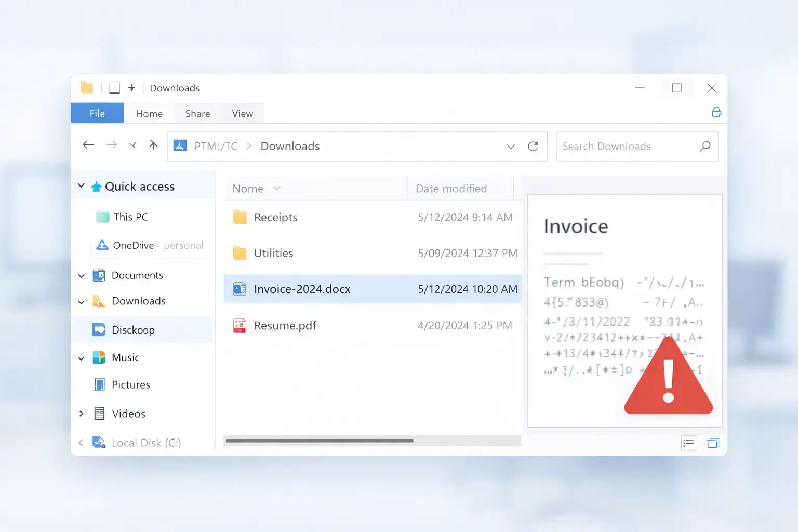Screen dimensions: 798x532
Task: Open the Receipts folder
Action: pos(275,217)
